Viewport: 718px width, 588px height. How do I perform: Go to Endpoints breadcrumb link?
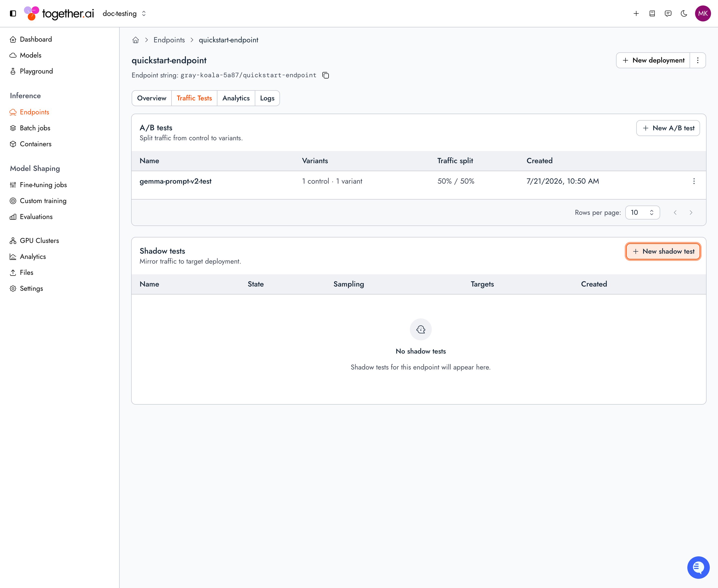169,40
